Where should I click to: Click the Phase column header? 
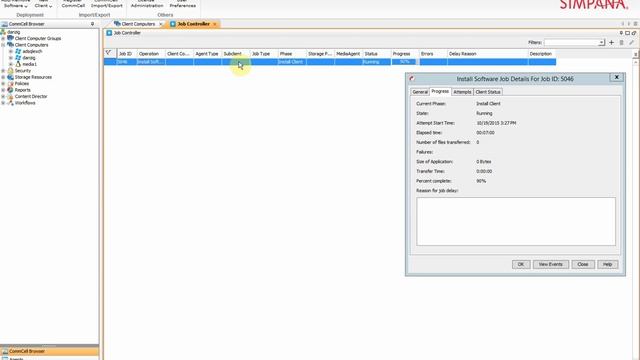(292, 54)
